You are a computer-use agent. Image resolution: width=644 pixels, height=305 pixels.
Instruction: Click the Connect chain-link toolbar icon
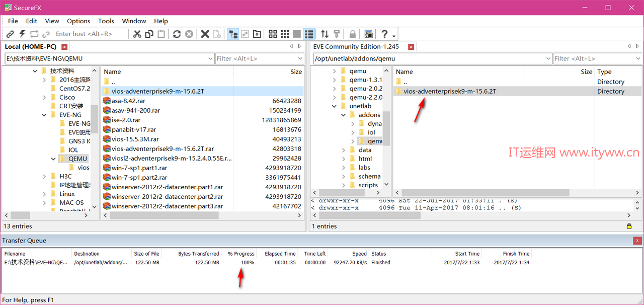point(10,34)
